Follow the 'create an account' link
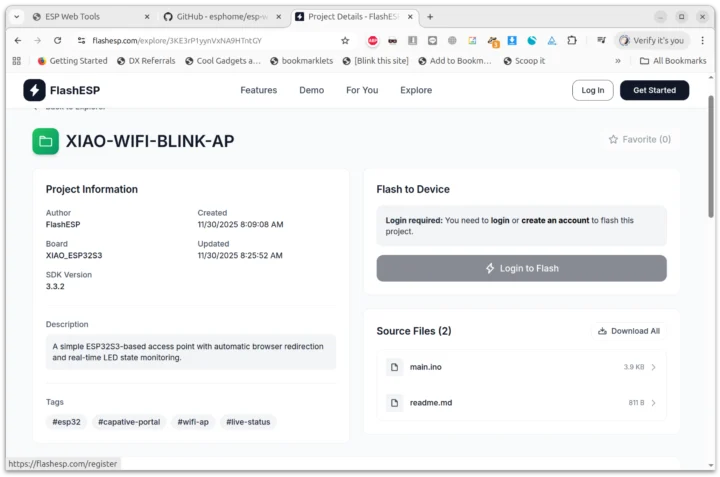 click(x=555, y=220)
